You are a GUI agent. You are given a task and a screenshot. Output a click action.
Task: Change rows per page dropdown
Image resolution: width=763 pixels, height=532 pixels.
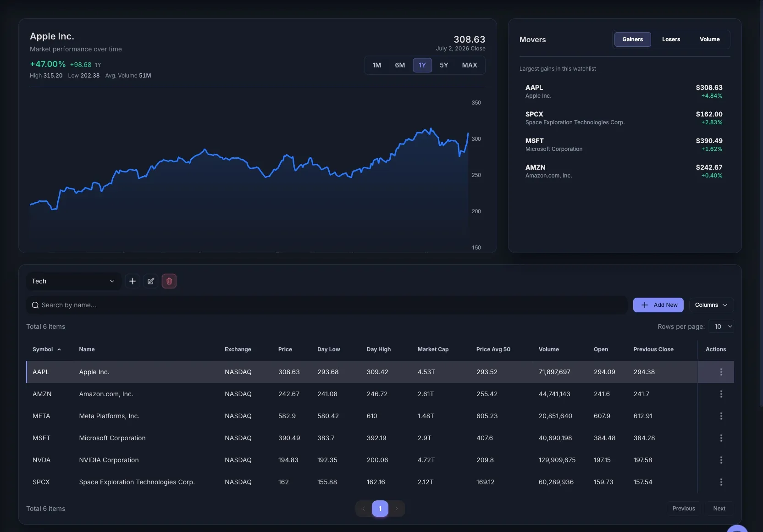pos(721,327)
